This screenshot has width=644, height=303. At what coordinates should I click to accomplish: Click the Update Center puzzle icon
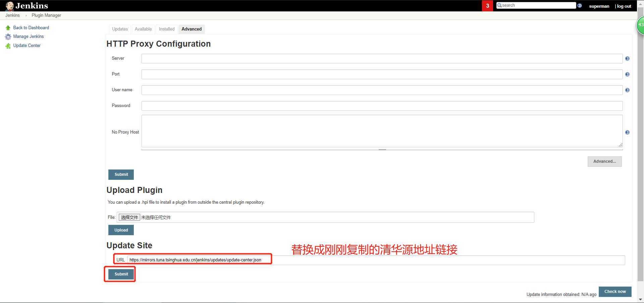(8, 46)
